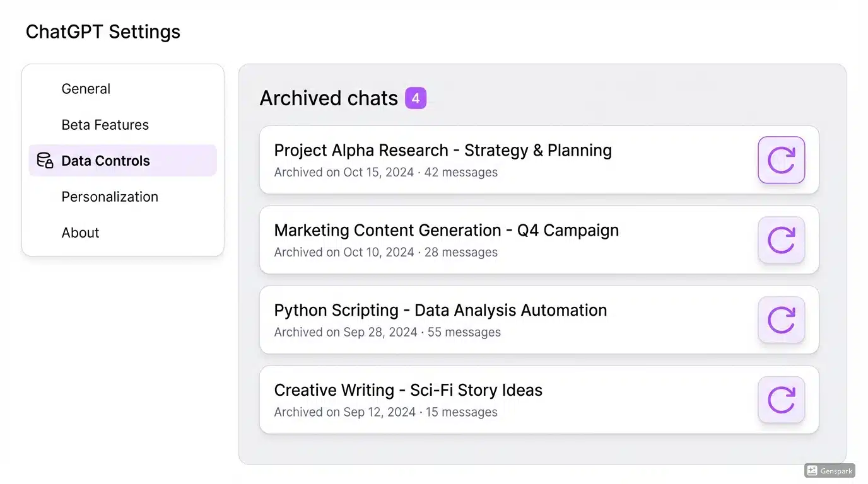The image size is (868, 484).
Task: Select the Personalization section
Action: [110, 197]
